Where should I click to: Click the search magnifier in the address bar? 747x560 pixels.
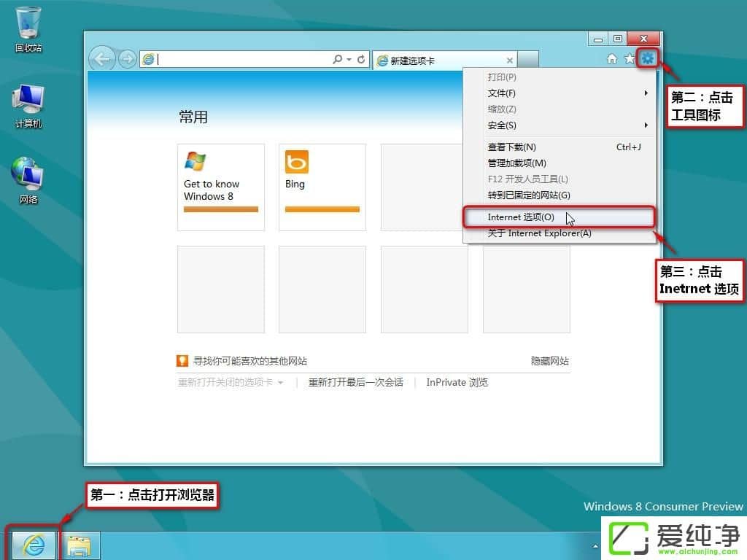click(336, 58)
